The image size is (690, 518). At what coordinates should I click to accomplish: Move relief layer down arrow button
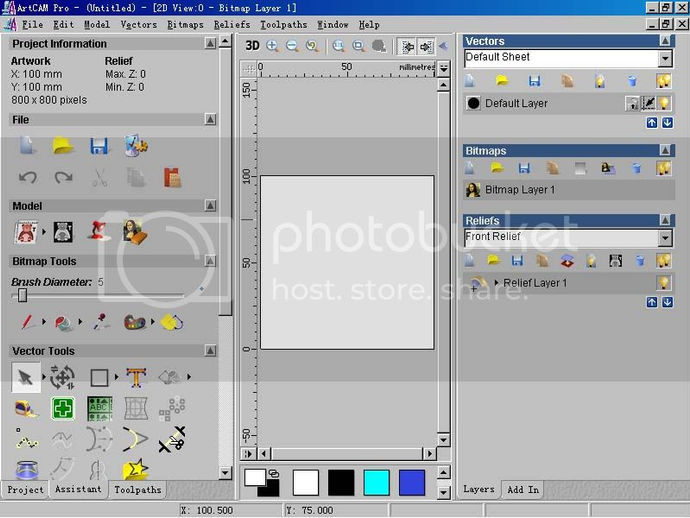(x=668, y=302)
